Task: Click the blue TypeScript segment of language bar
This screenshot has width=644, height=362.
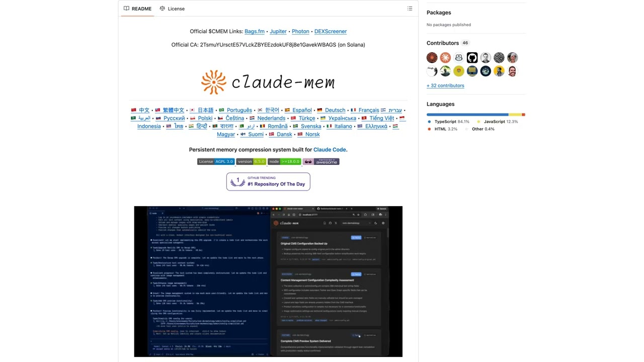Action: point(467,115)
